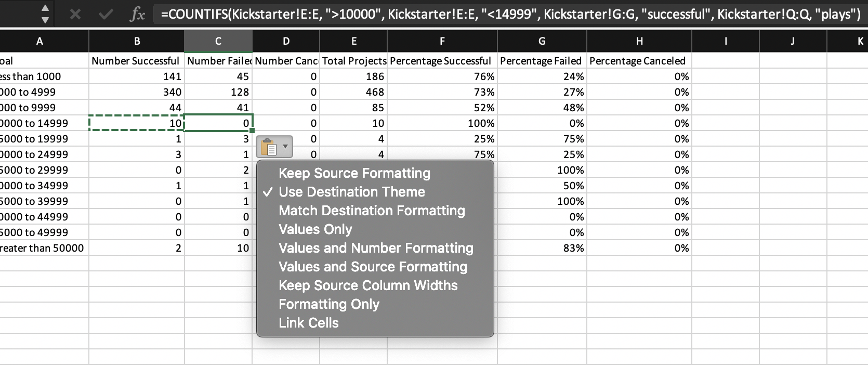Select column F header

pyautogui.click(x=442, y=41)
